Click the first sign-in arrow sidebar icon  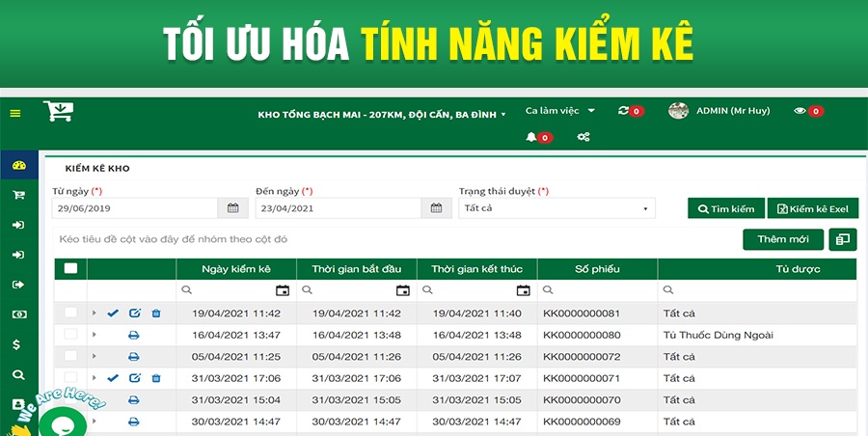(19, 225)
